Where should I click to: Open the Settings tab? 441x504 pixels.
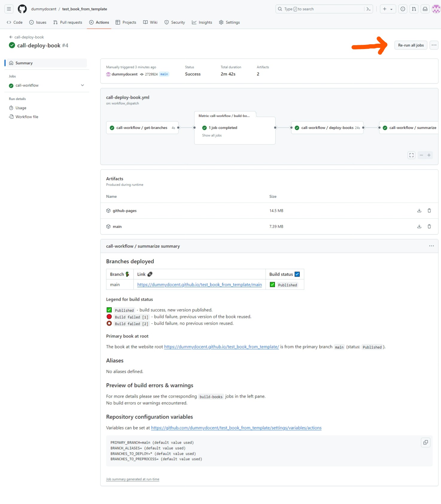click(229, 22)
